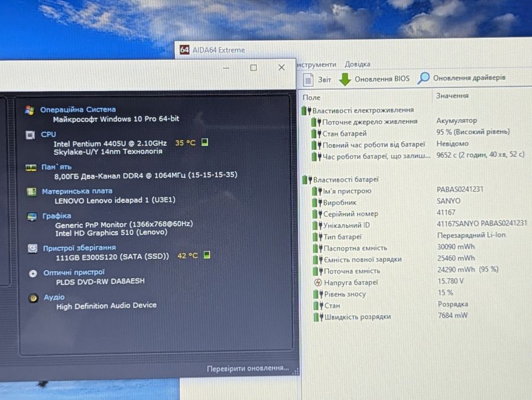Click the green arrow Оновлення BIOS icon
The image size is (532, 400).
click(345, 79)
